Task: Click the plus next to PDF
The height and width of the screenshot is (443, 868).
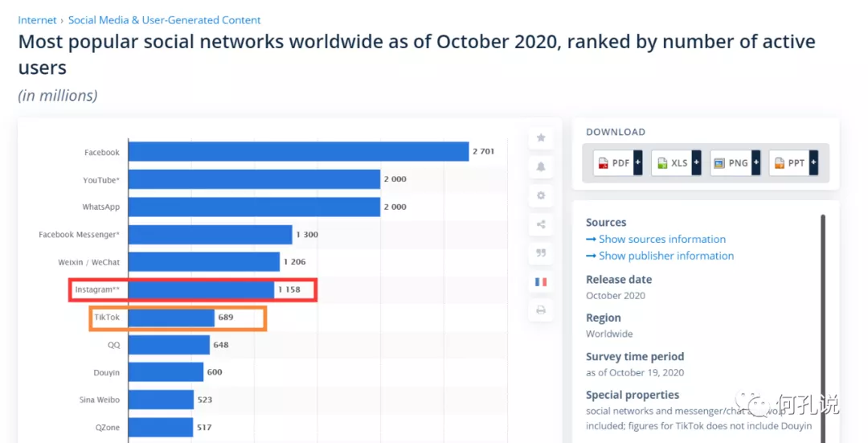Action: (637, 162)
